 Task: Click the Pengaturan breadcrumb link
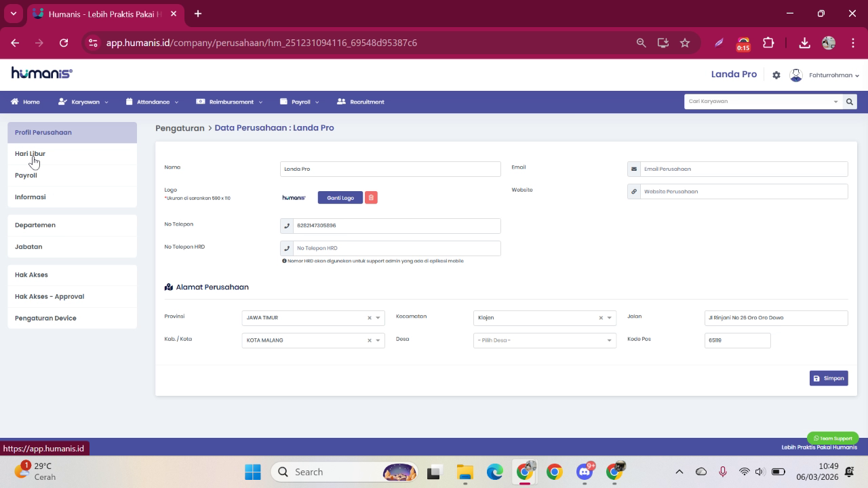(180, 128)
